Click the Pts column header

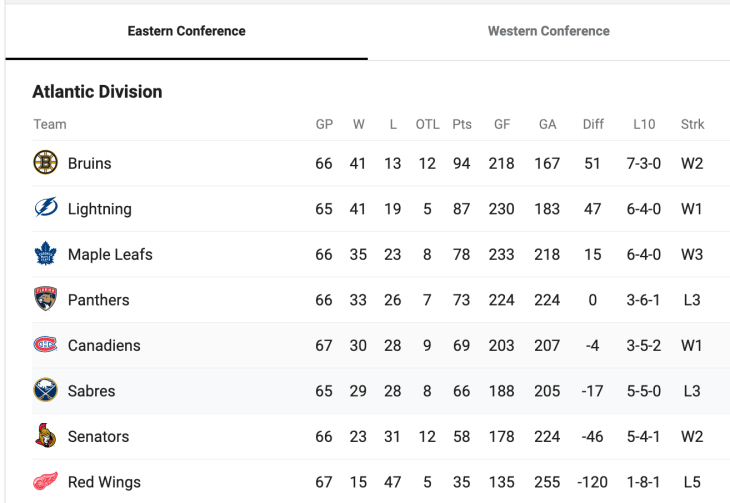pos(461,124)
